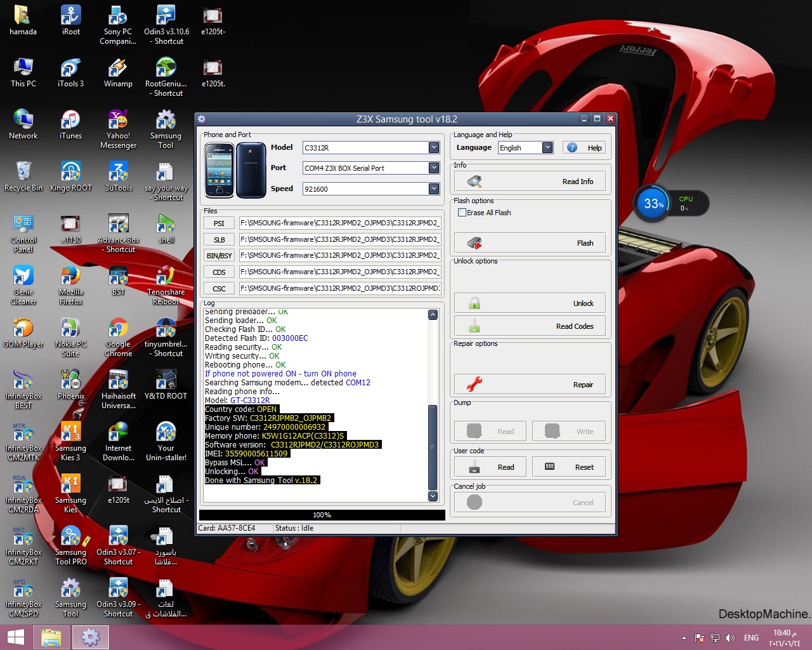Screen dimensions: 812x650
Task: Select the SLB file button
Action: coord(219,240)
